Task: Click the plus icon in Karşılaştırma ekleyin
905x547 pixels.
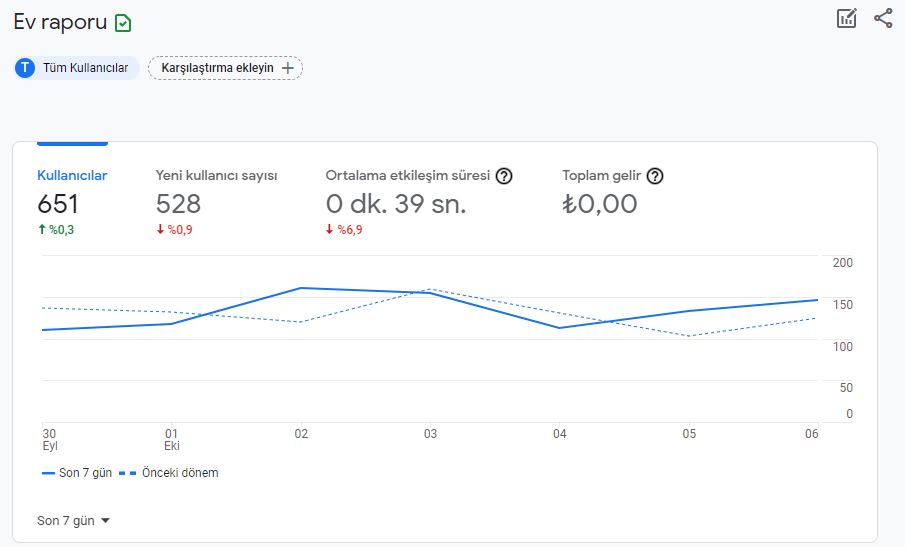Action: point(287,68)
